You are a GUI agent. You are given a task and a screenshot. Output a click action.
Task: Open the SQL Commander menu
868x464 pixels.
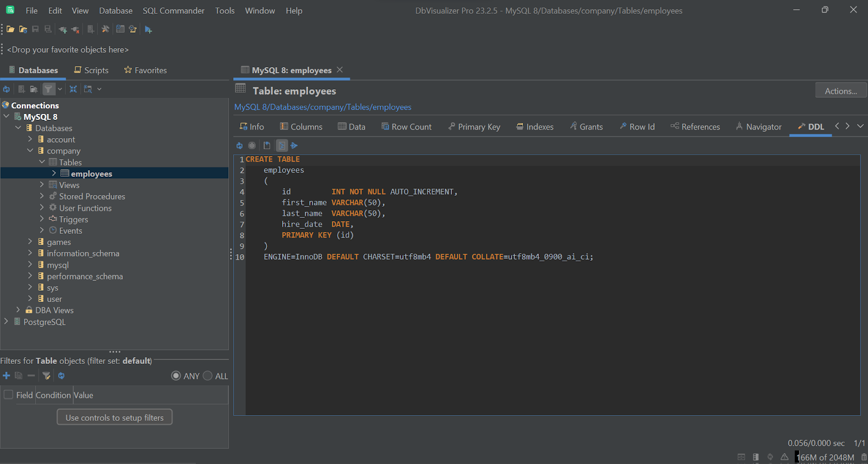point(174,10)
